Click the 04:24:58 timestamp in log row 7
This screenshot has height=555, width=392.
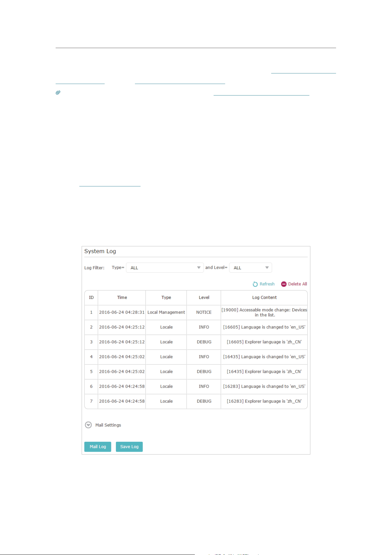pyautogui.click(x=122, y=402)
